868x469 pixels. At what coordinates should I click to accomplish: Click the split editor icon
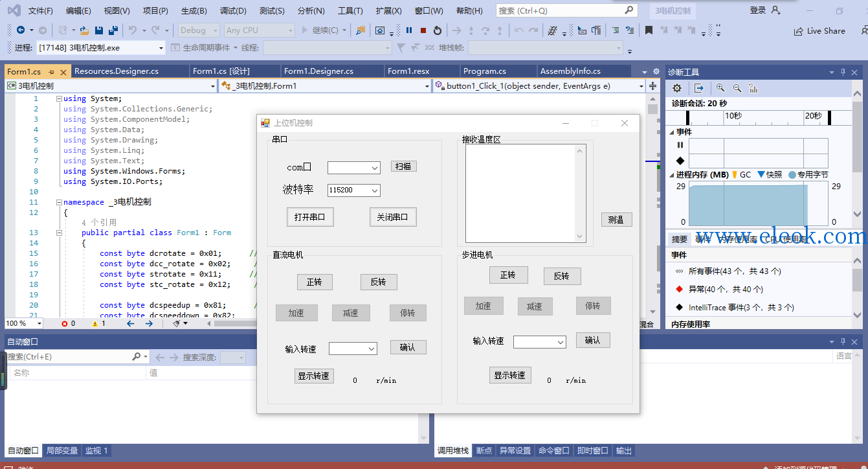[x=652, y=86]
